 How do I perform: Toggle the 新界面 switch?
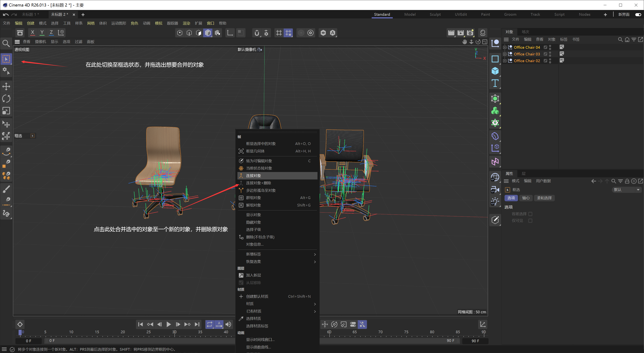pos(638,15)
